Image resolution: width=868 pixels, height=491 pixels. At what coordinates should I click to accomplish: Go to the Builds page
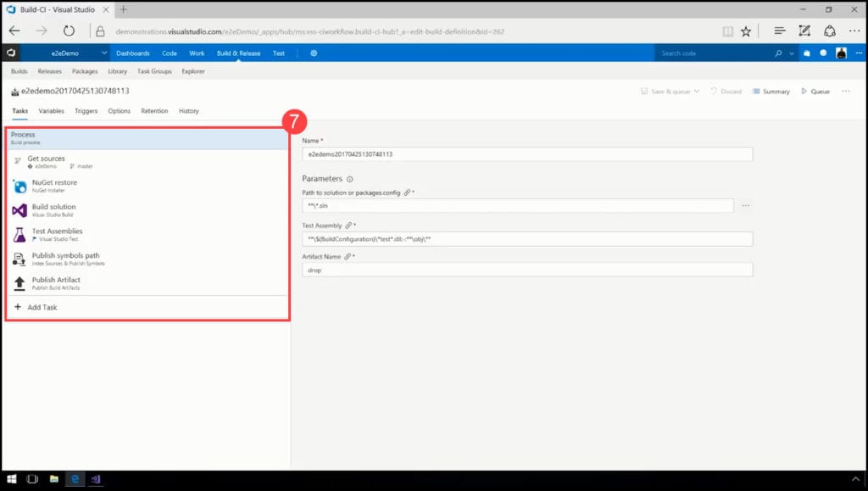[x=19, y=71]
